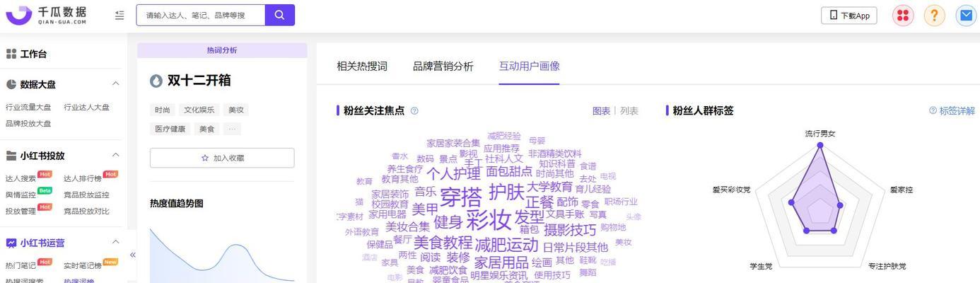Click the question icon beside 标签详解
980x283 pixels.
tap(933, 110)
